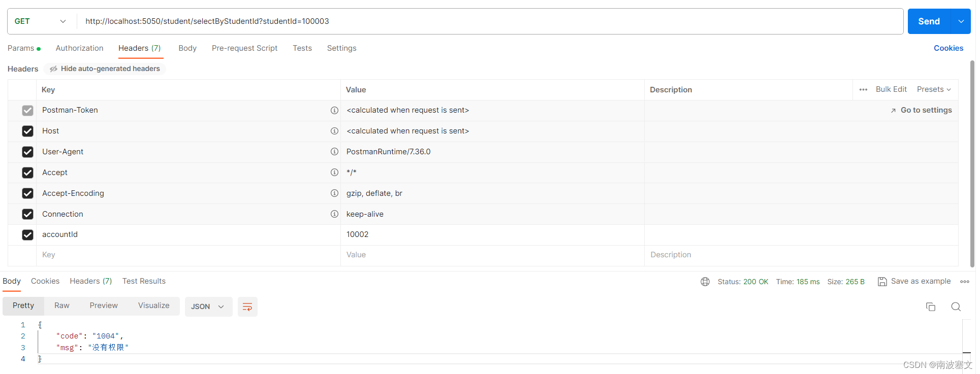
Task: Click the Go to settings arrow icon
Action: (x=893, y=111)
